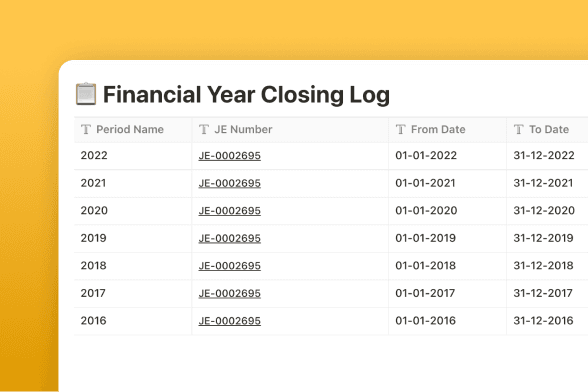Viewport: 588px width, 392px height.
Task: Click the To Date cell 31-12-2019
Action: pyautogui.click(x=548, y=238)
